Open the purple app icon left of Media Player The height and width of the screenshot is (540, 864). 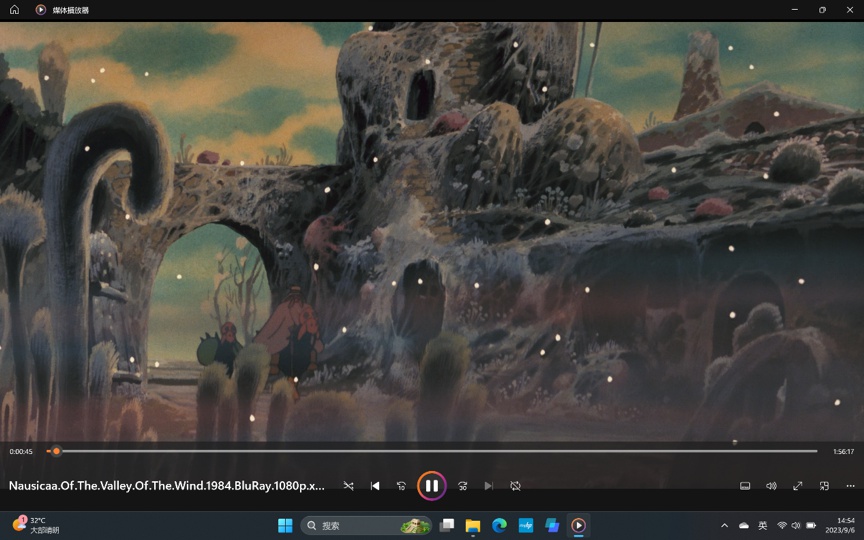(x=552, y=526)
